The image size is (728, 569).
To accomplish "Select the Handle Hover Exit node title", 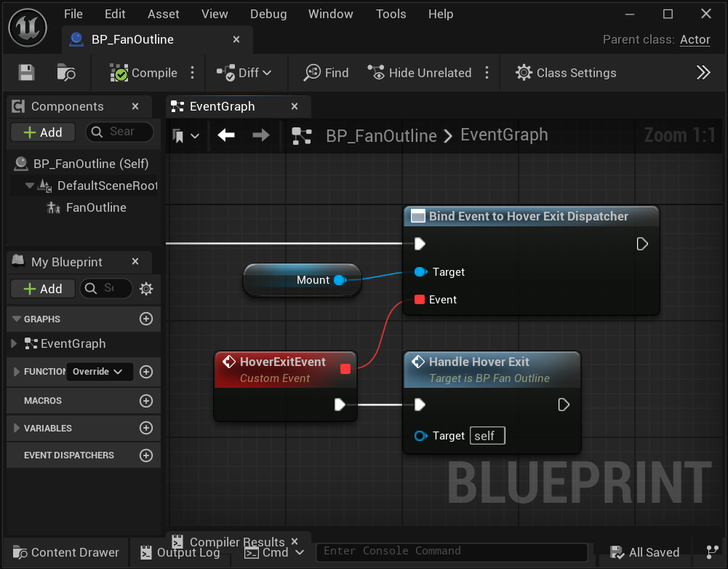I will point(479,362).
